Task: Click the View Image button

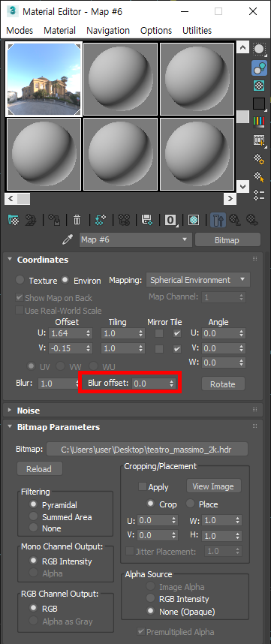Action: click(213, 486)
